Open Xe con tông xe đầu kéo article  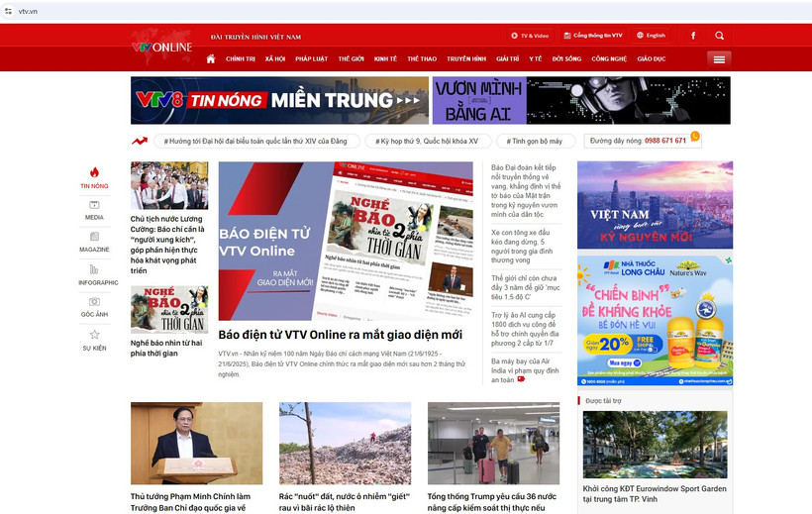(522, 247)
